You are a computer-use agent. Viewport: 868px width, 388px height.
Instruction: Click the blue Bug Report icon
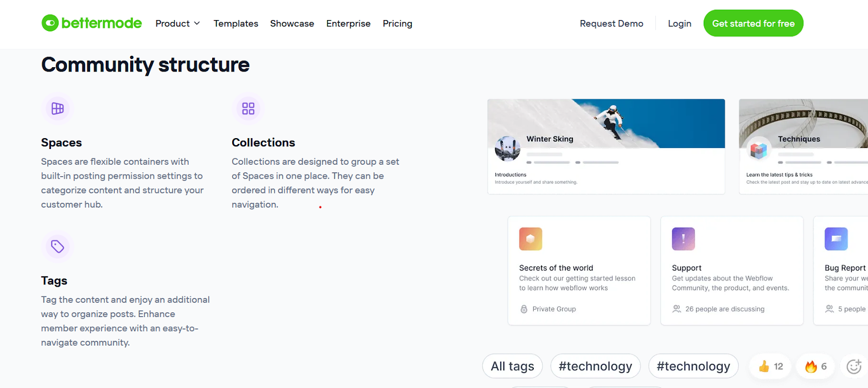pos(836,239)
